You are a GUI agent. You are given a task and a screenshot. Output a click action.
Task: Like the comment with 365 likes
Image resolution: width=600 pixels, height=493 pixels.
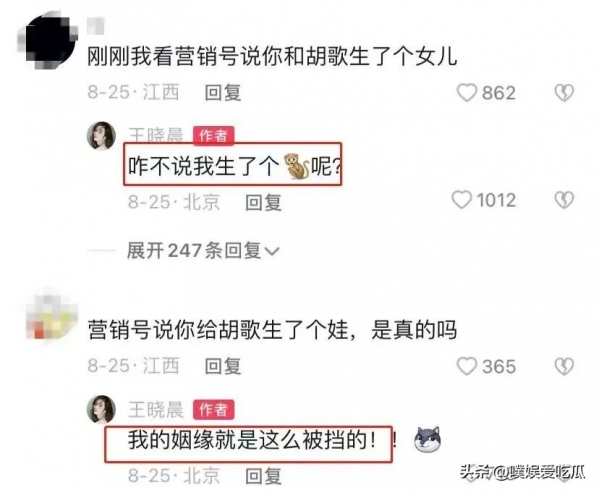467,367
